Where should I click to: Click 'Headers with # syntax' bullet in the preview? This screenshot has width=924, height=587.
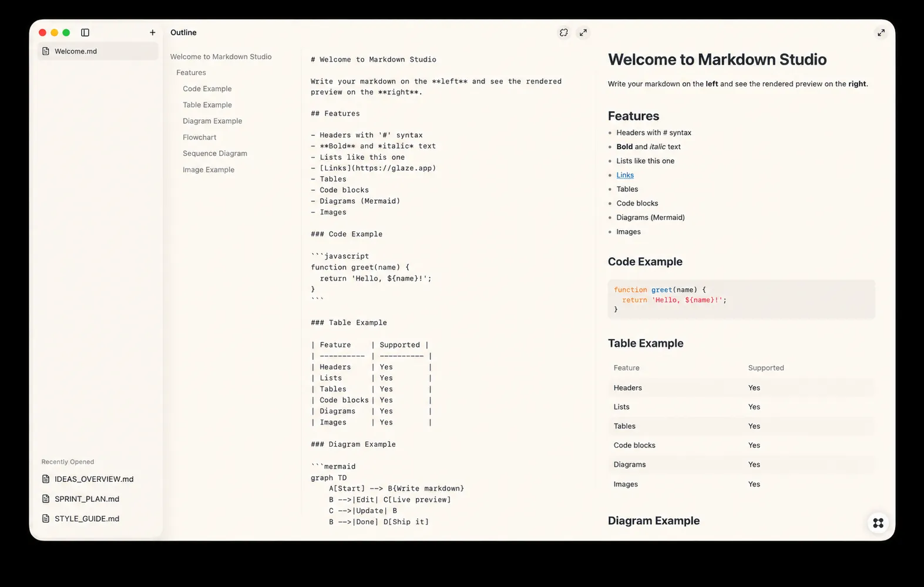[x=654, y=133]
